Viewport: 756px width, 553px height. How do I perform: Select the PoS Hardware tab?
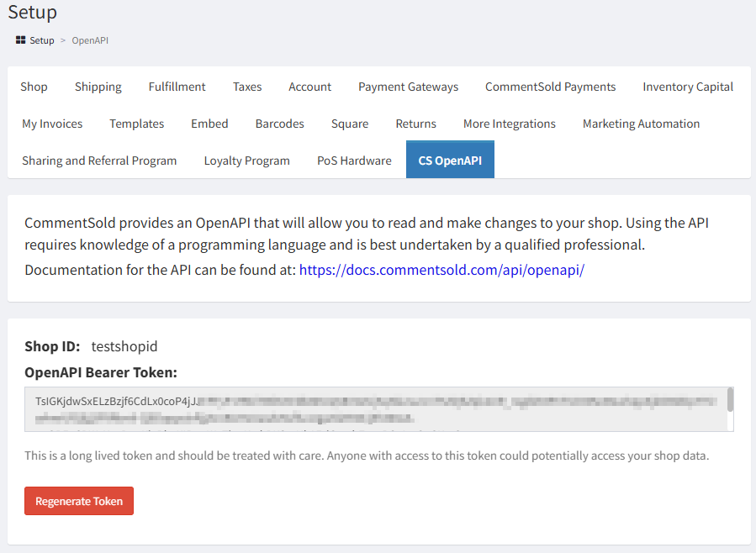click(x=354, y=161)
